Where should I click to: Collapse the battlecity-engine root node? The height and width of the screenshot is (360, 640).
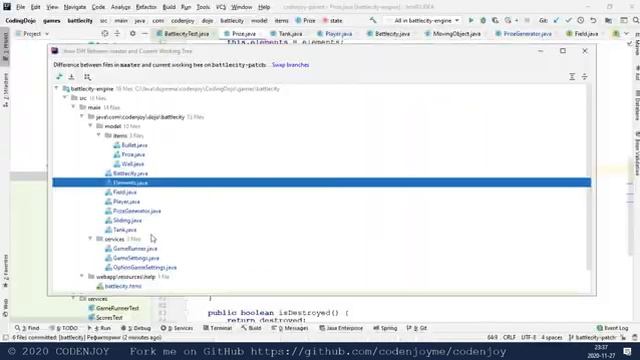click(57, 88)
